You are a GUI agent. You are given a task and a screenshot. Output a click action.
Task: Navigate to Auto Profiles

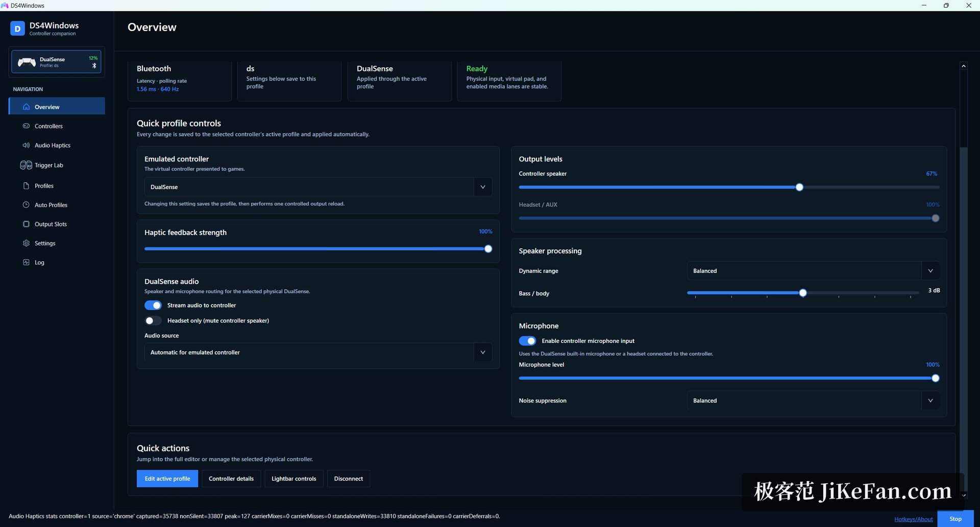click(x=57, y=205)
